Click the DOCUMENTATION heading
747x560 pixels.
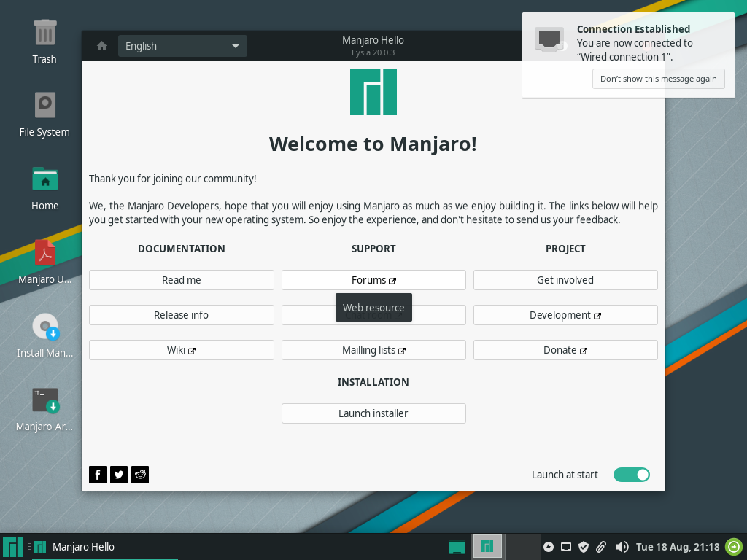[x=182, y=249]
